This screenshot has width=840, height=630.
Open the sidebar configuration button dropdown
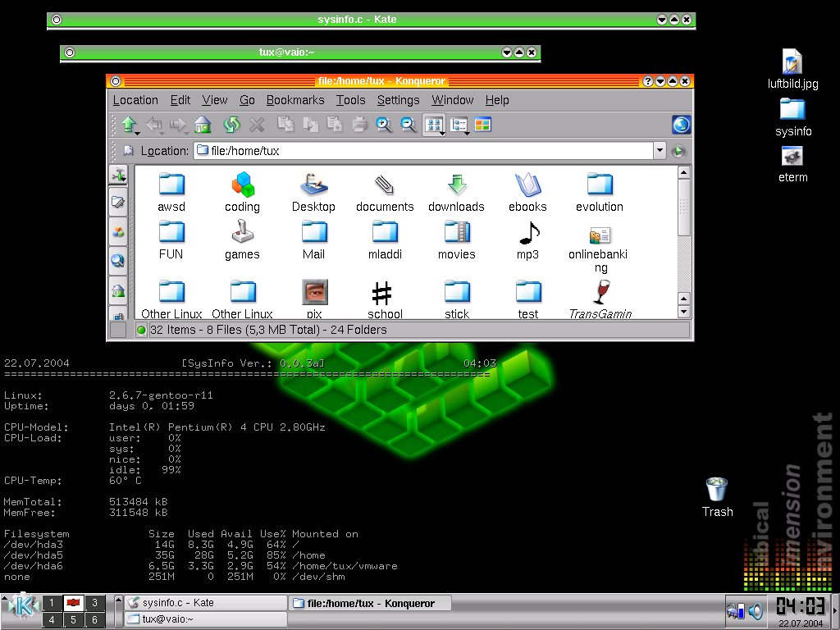pyautogui.click(x=118, y=175)
